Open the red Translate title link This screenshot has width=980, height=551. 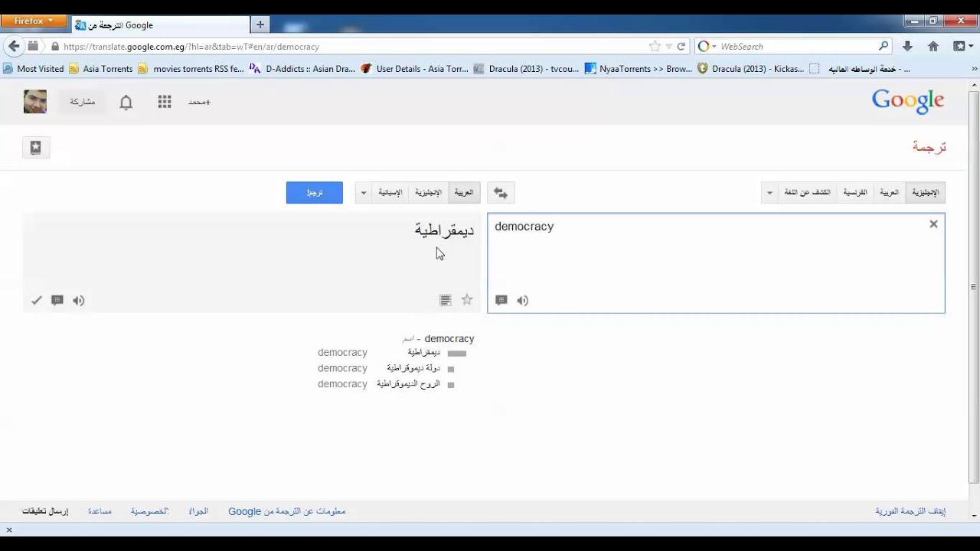click(929, 147)
